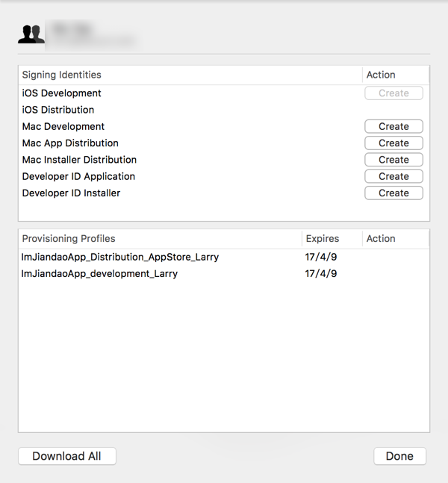The image size is (448, 483).
Task: Click the Signing Identities column header
Action: click(x=62, y=75)
